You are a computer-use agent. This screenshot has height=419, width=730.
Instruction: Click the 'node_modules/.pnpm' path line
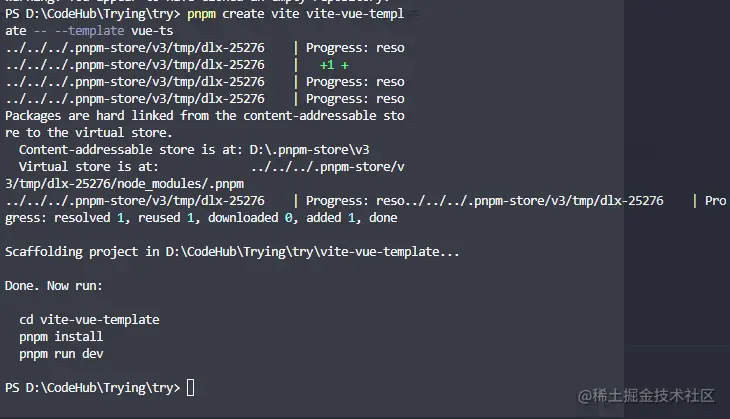click(x=124, y=184)
